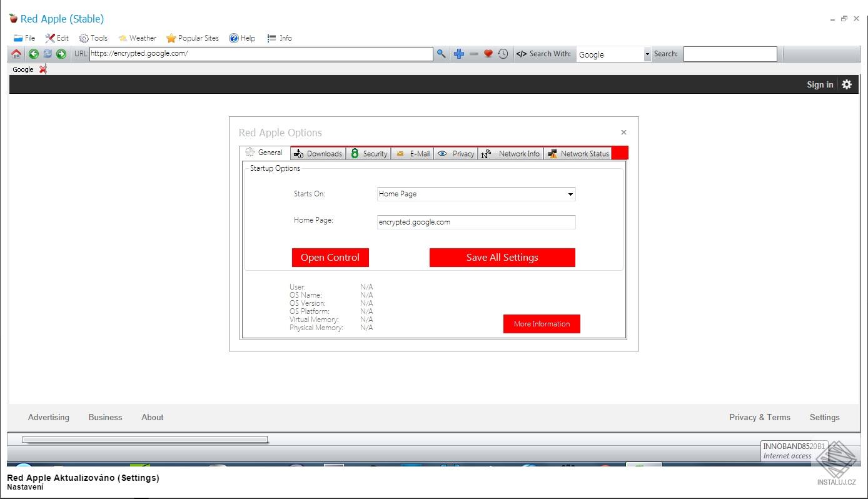This screenshot has height=499, width=868.
Task: Click the Settings footer link
Action: pyautogui.click(x=825, y=418)
